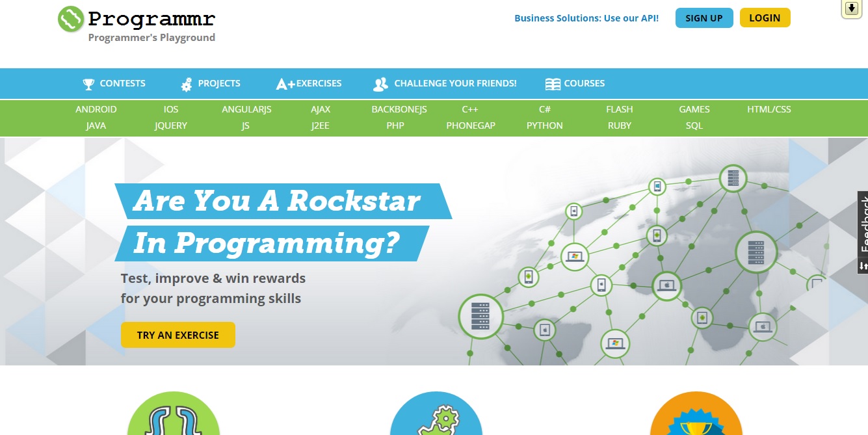Click the Challenge Your Friends people icon

tap(380, 84)
